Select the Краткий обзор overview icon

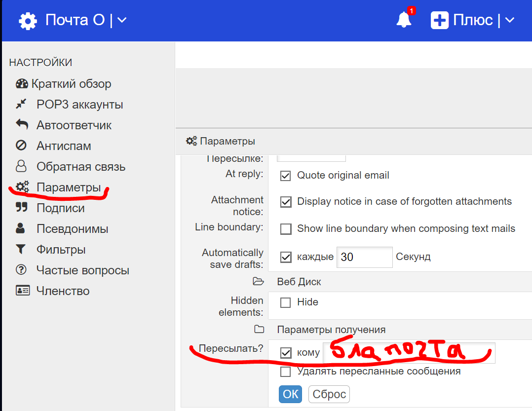point(22,83)
